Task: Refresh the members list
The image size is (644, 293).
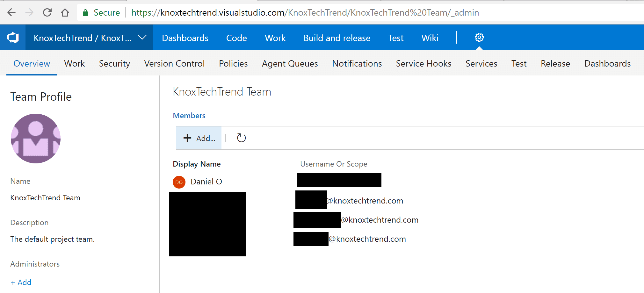Action: pos(241,138)
